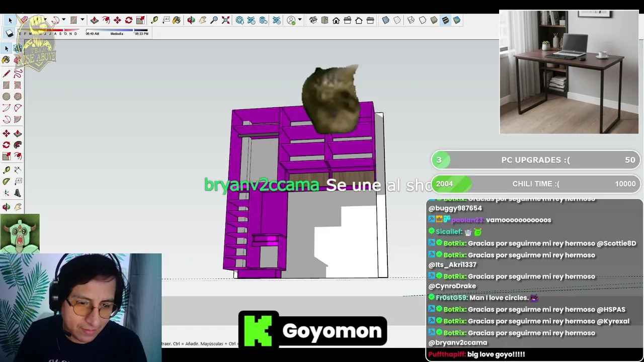Click the Zoom magnifier tool
This screenshot has width=644, height=362.
(214, 20)
